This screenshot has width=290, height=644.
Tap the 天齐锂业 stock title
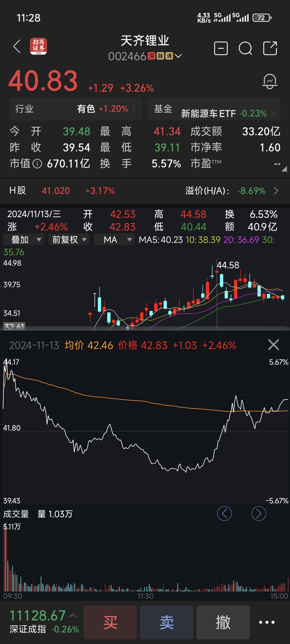[x=145, y=40]
